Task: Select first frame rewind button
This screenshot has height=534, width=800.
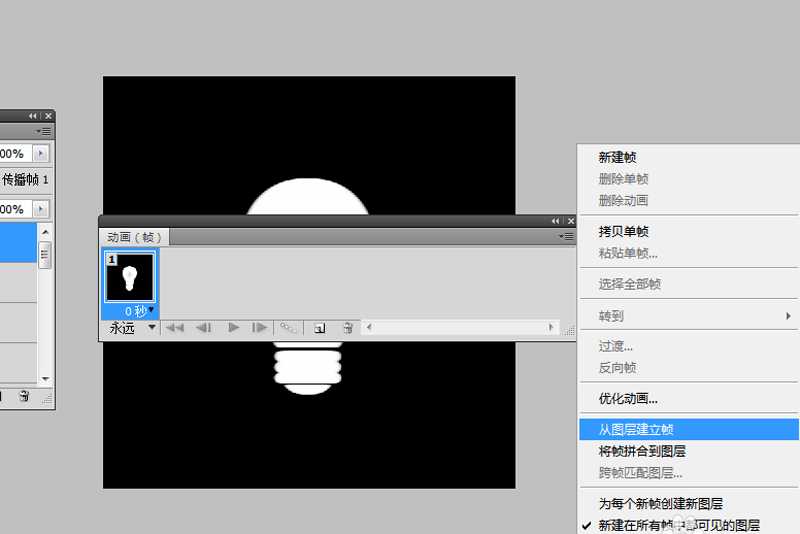Action: [x=174, y=327]
